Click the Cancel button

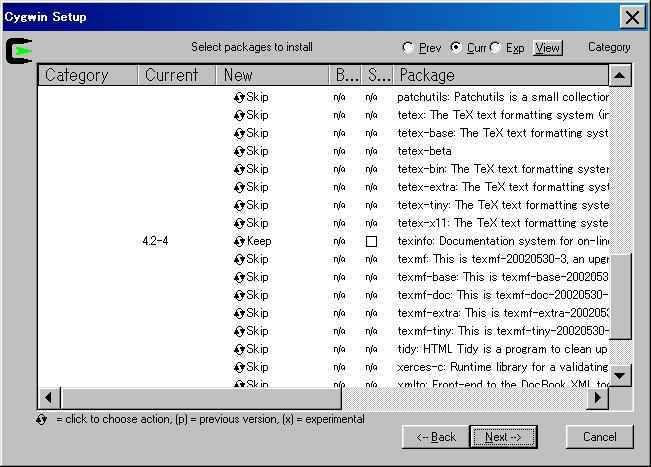pos(600,437)
